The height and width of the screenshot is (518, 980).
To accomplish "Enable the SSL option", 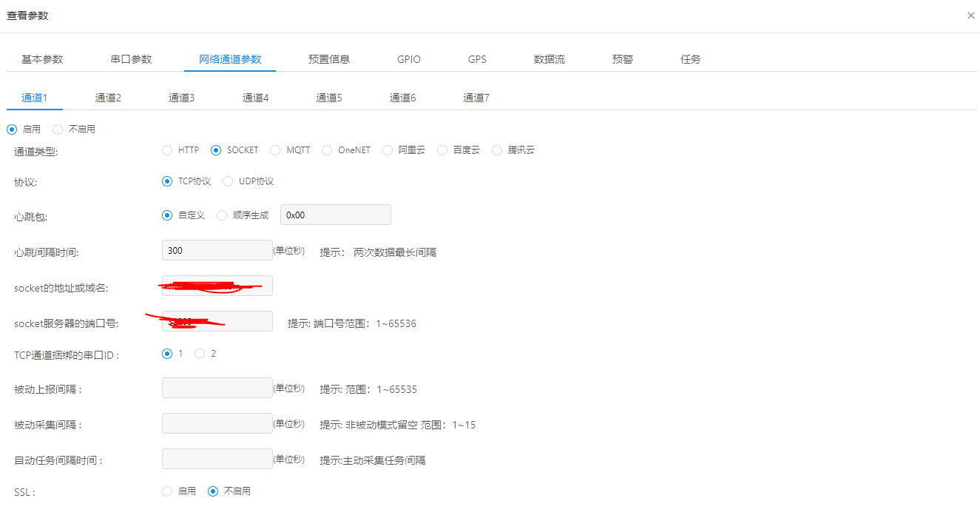I will point(167,491).
